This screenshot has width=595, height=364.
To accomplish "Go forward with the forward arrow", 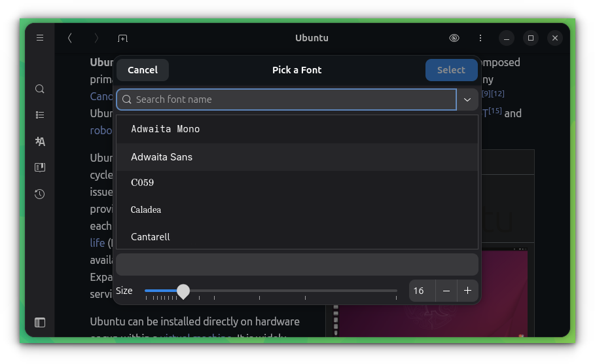I will click(x=96, y=38).
